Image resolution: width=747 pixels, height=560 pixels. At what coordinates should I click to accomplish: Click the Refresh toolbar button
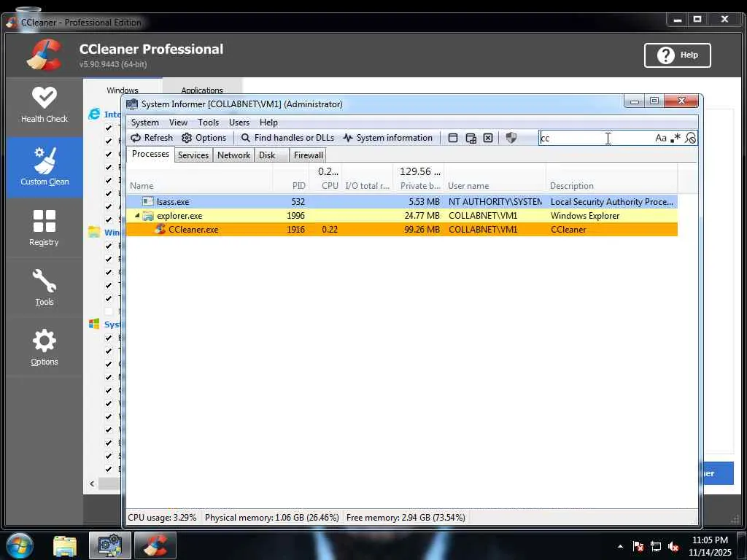coord(152,138)
